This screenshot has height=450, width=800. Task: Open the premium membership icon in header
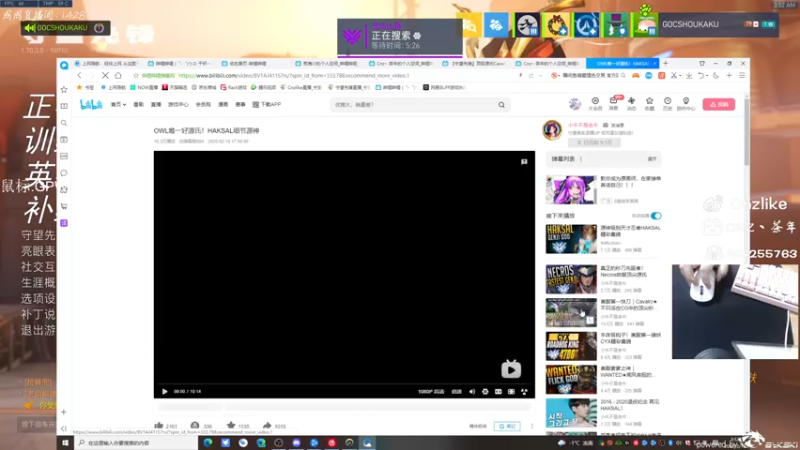pyautogui.click(x=595, y=104)
